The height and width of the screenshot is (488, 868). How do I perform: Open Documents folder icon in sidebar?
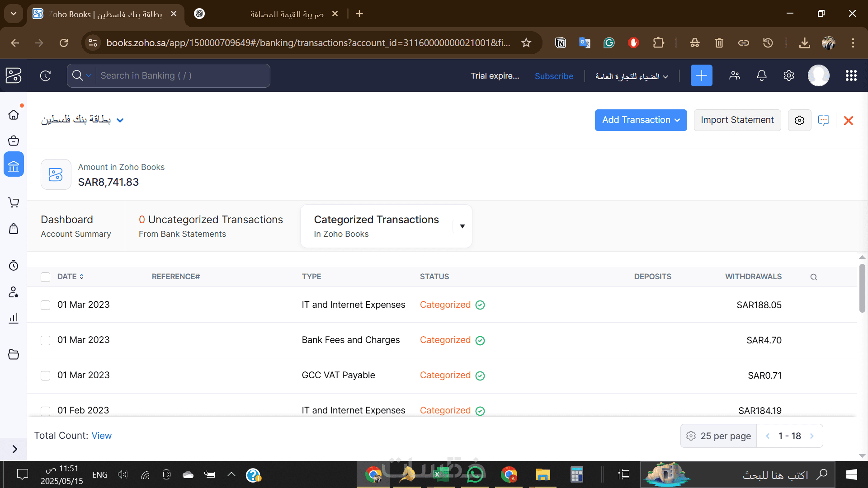coord(14,354)
